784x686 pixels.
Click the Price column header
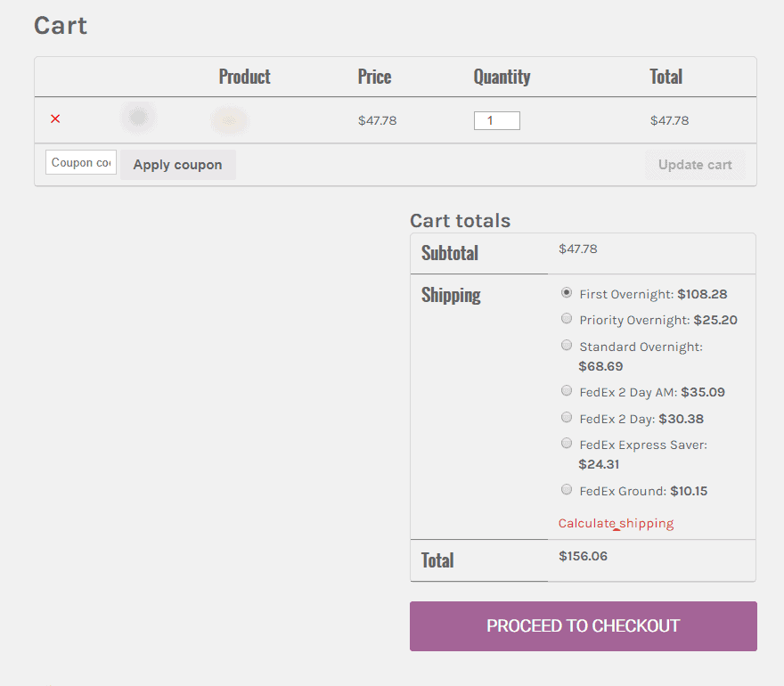coord(374,77)
